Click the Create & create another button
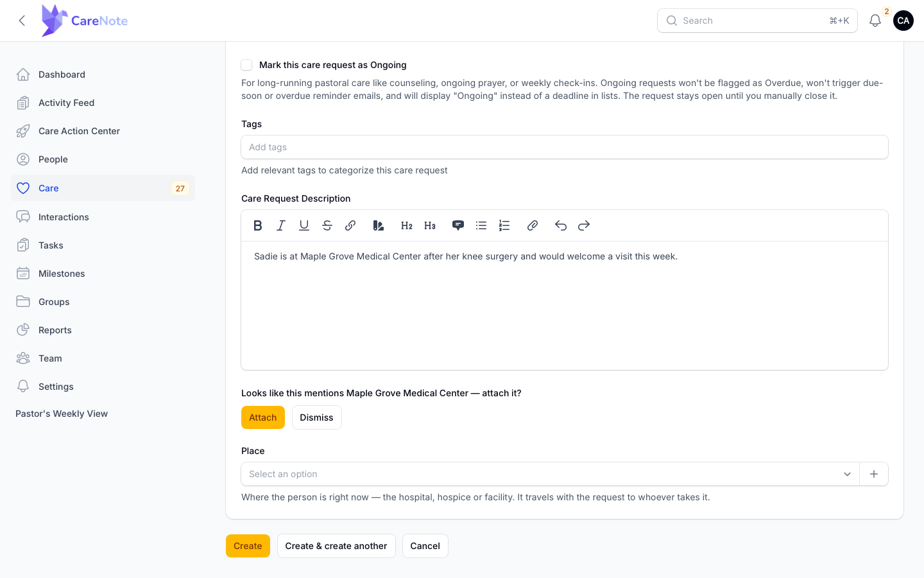This screenshot has height=578, width=924. tap(336, 546)
